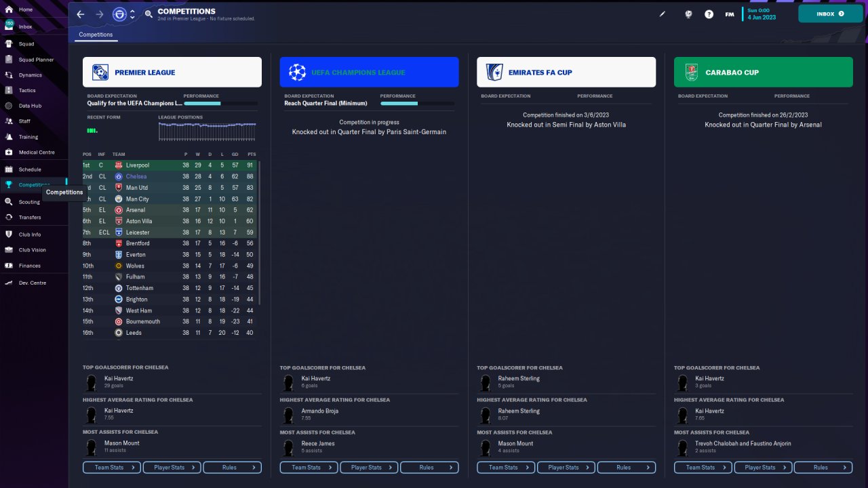This screenshot has width=868, height=488.
Task: Go to the Squad screen
Action: (26, 43)
